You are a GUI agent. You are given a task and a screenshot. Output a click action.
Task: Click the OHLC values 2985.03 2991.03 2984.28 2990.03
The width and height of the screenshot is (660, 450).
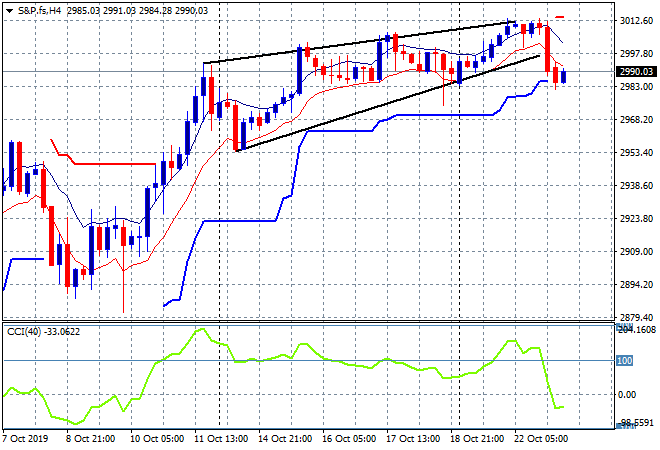point(137,11)
